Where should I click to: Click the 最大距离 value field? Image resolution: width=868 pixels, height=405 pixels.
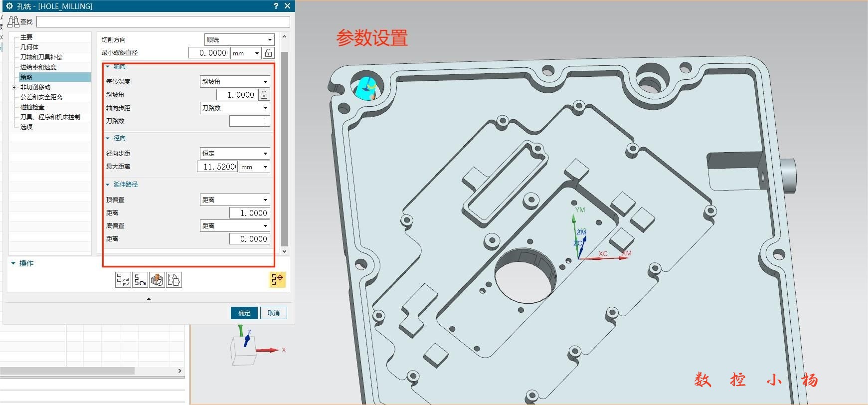tap(217, 167)
